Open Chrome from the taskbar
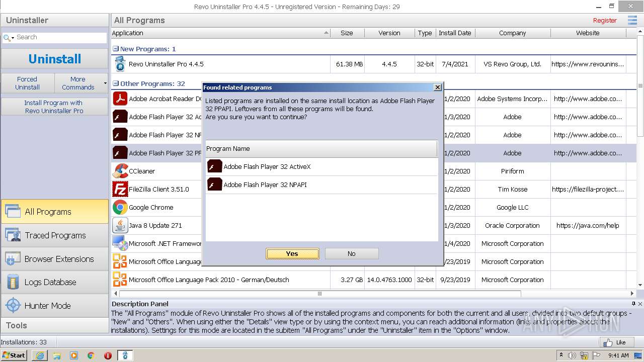The image size is (644, 362). pyautogui.click(x=91, y=355)
